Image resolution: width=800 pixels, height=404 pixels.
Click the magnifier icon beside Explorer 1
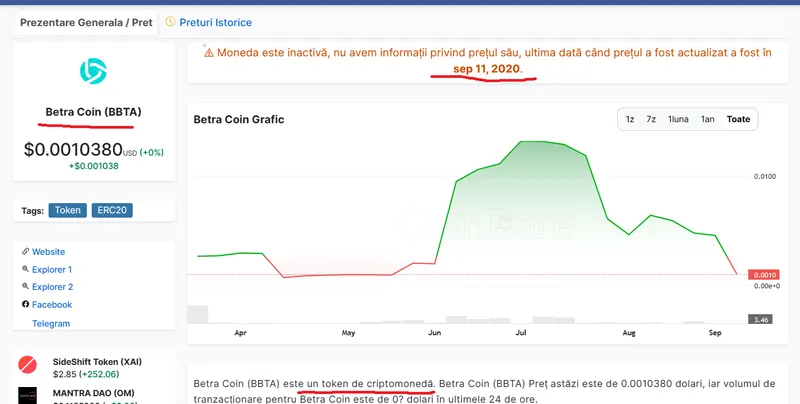26,269
